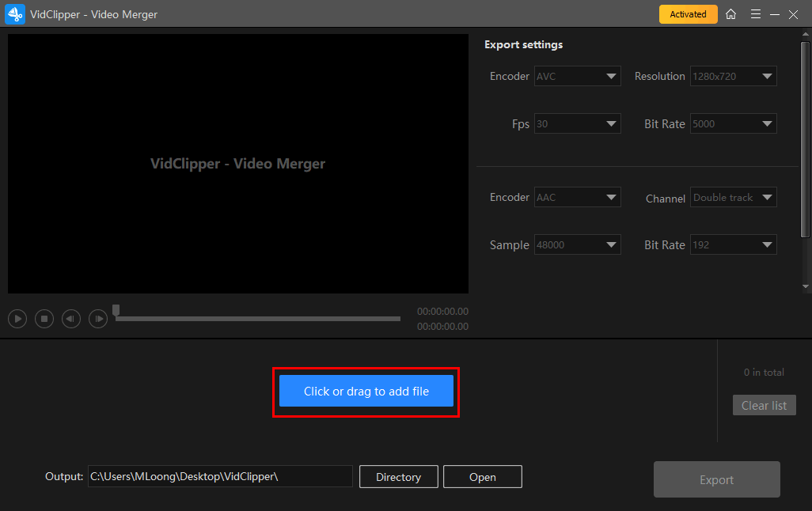Expand the Sample 48000 dropdown
The height and width of the screenshot is (511, 812).
578,245
